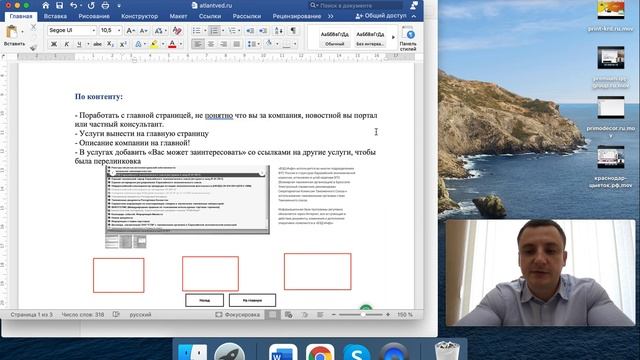Align text right
The width and height of the screenshot is (640, 360).
(x=224, y=44)
